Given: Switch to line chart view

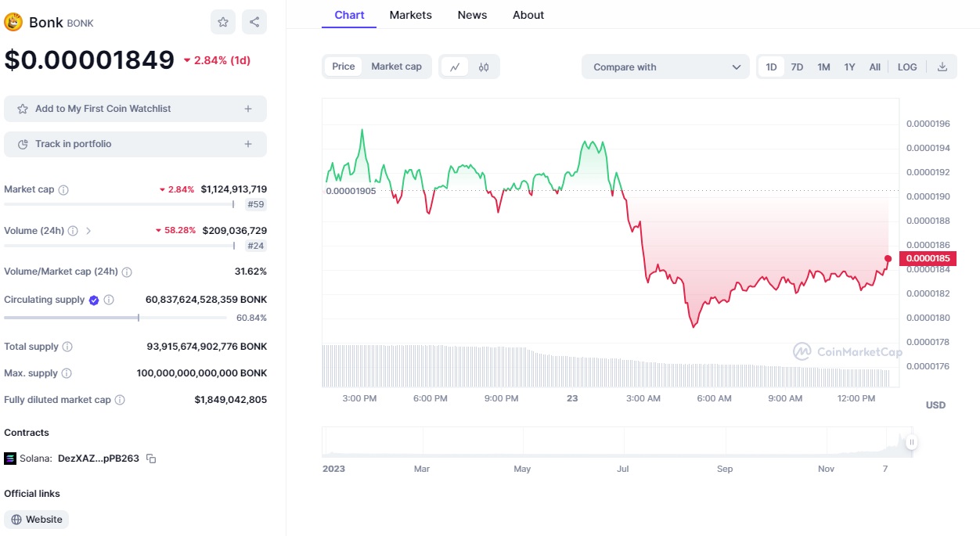Looking at the screenshot, I should pos(455,67).
